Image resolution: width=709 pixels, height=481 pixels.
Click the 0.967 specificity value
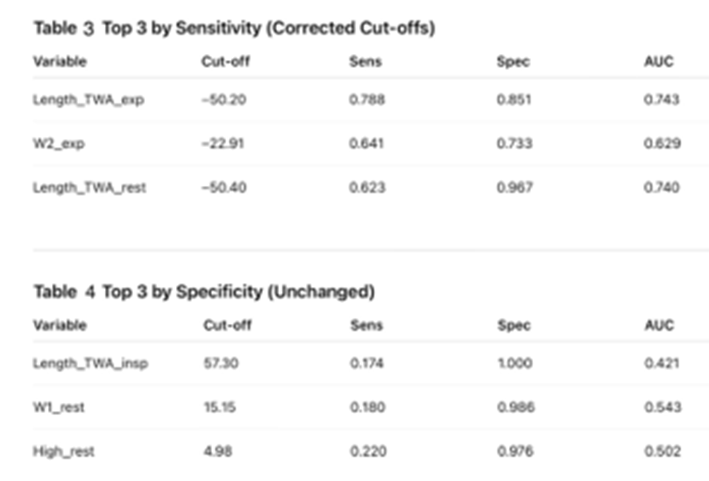coord(515,187)
